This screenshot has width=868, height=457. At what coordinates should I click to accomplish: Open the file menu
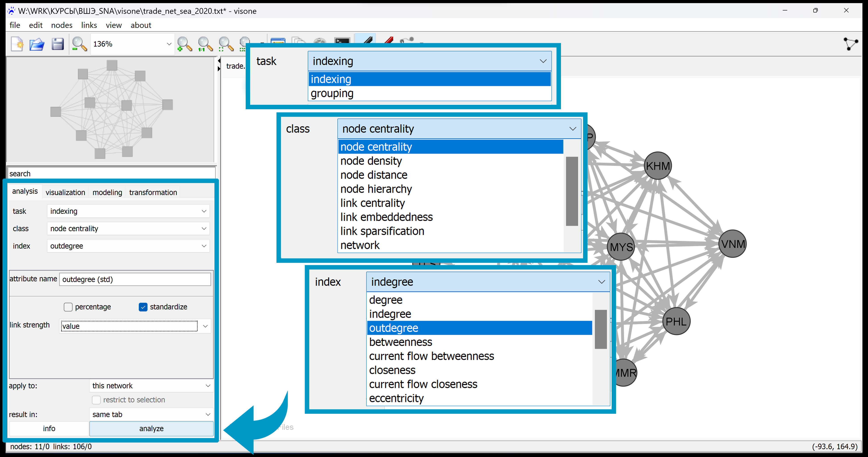tap(15, 25)
